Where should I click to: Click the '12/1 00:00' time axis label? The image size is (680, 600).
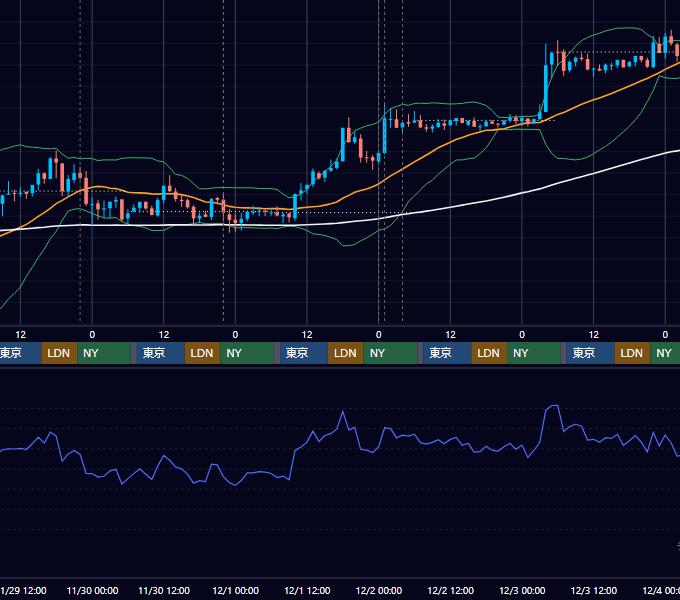click(235, 590)
